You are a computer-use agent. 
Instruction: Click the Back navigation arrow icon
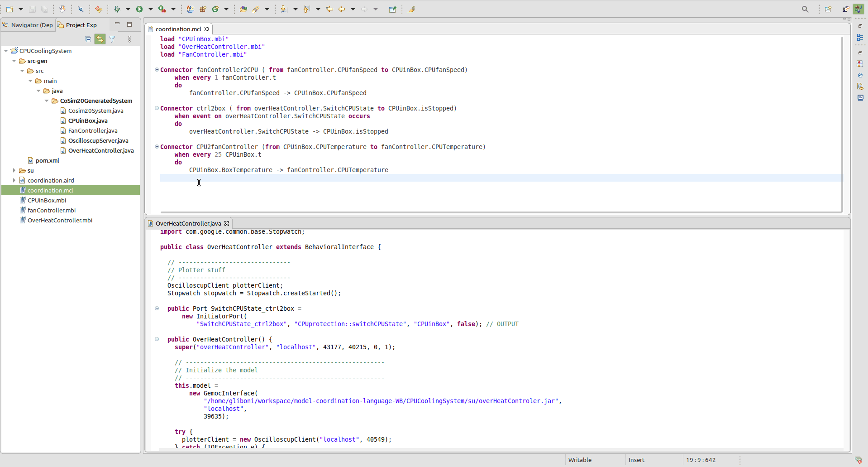coord(342,9)
